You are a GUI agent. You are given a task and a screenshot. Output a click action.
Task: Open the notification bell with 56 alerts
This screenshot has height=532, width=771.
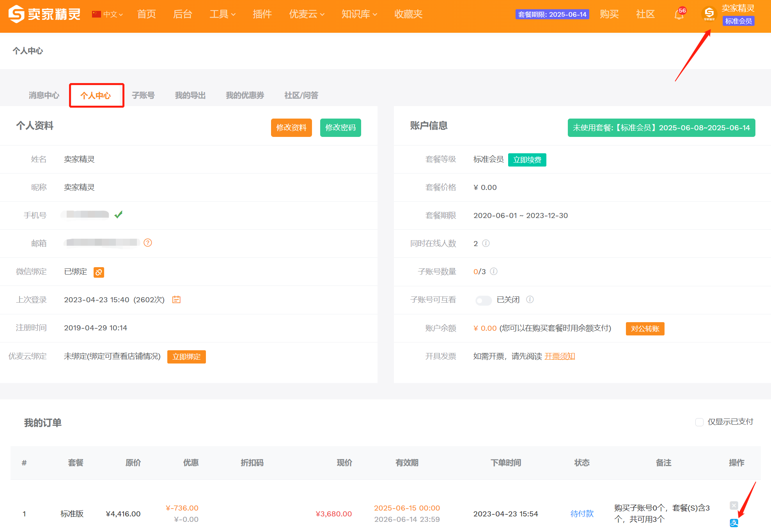click(679, 14)
